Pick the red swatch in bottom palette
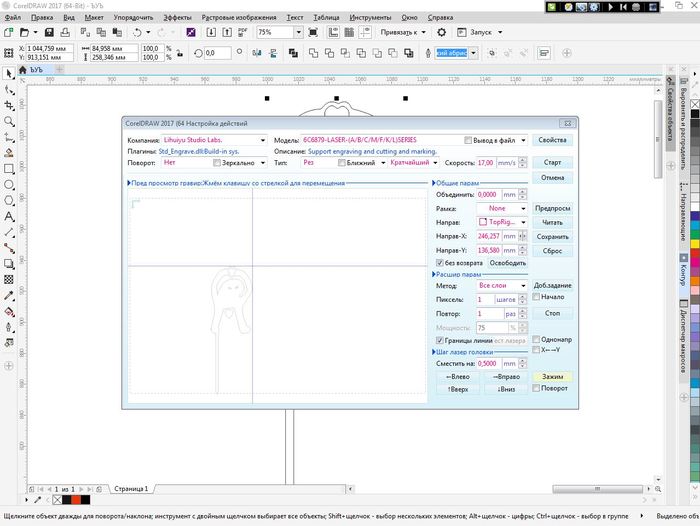Viewport: 700px width, 526px height. click(71, 497)
